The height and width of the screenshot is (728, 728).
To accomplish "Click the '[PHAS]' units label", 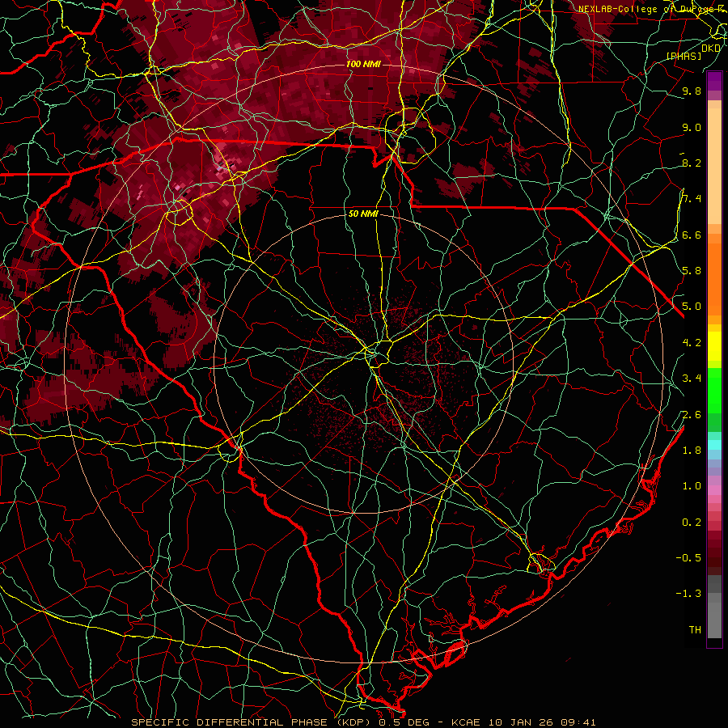I will (684, 56).
